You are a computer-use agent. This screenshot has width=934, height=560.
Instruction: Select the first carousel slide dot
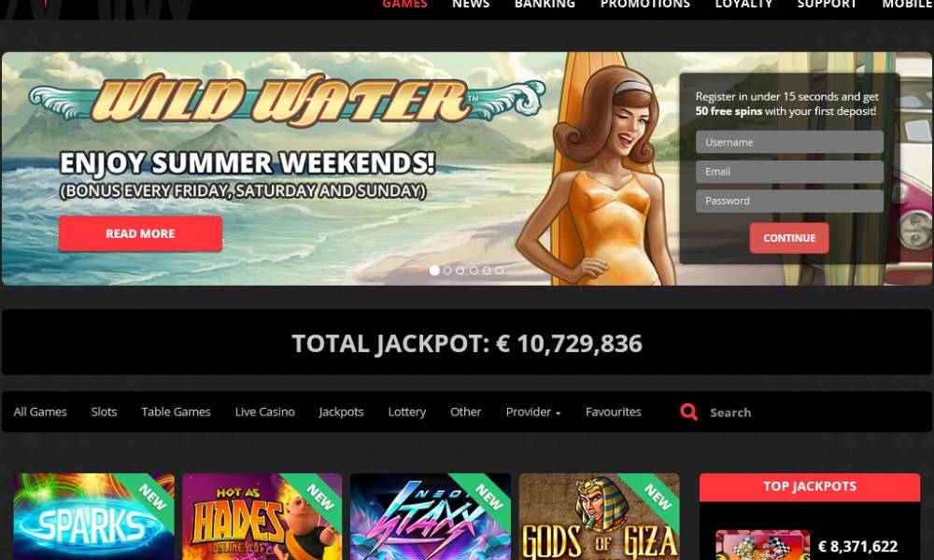pyautogui.click(x=434, y=270)
